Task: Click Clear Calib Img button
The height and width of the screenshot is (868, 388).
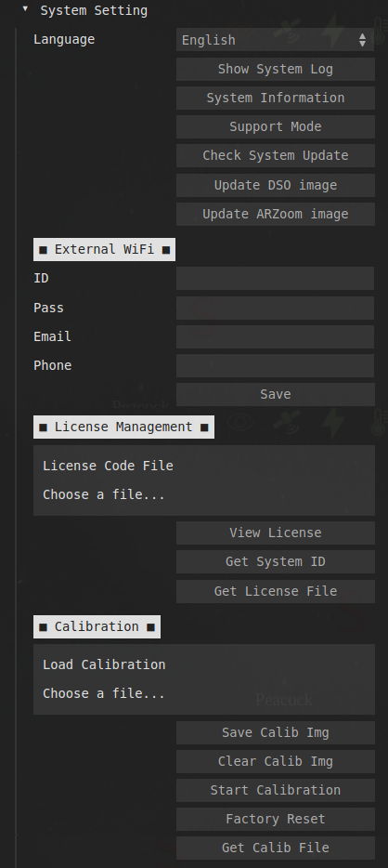Action: [276, 762]
